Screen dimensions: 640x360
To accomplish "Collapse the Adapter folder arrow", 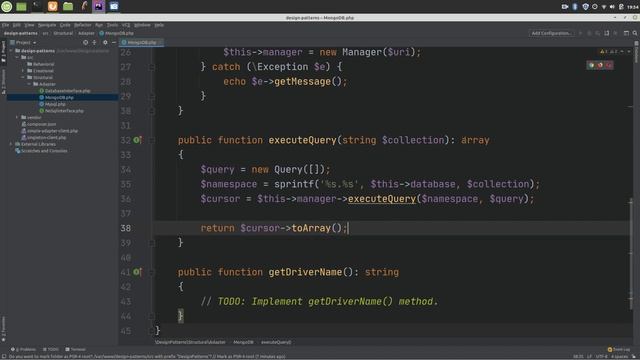I will click(29, 84).
